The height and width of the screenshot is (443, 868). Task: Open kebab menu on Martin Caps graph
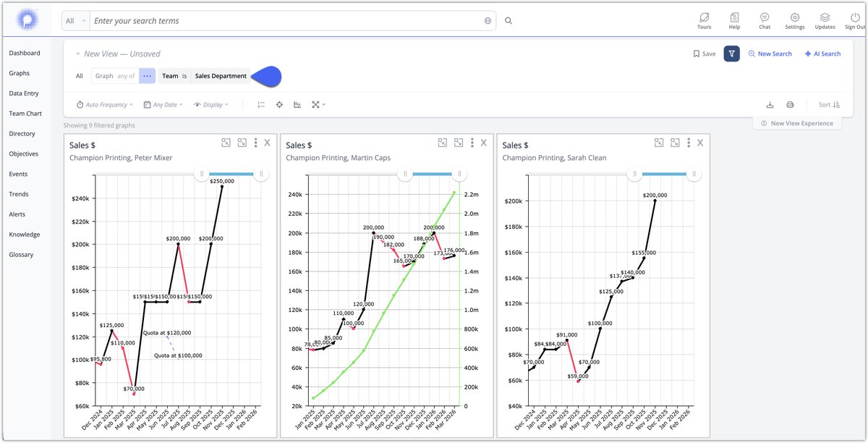click(472, 143)
